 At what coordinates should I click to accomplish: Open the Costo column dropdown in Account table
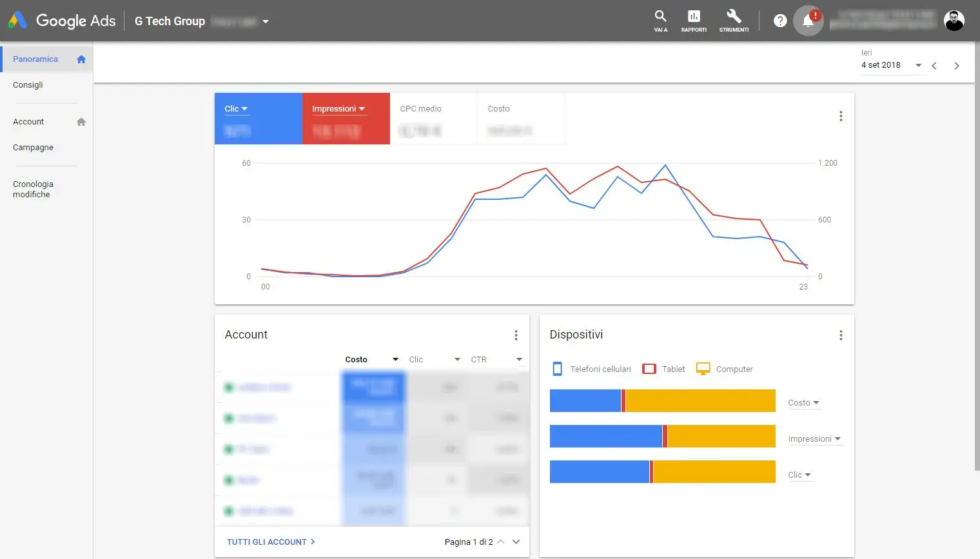[395, 360]
